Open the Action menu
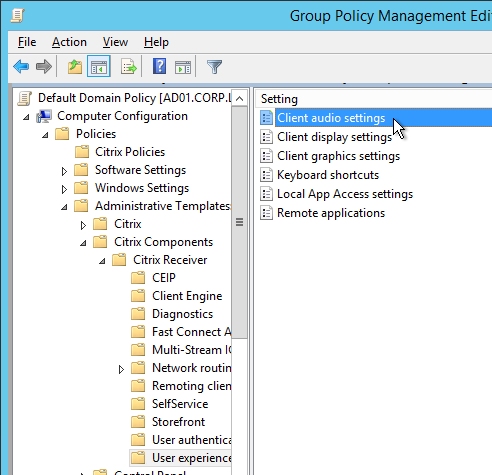492x475 pixels. tap(69, 42)
